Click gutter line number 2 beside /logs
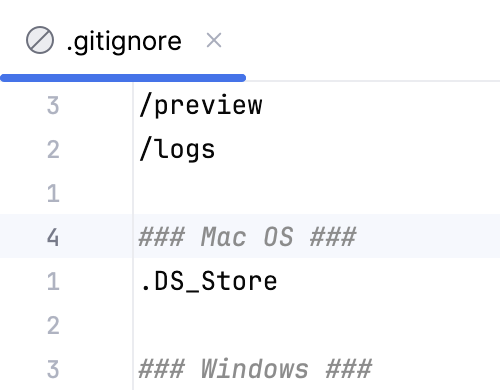This screenshot has width=500, height=390. [53, 150]
